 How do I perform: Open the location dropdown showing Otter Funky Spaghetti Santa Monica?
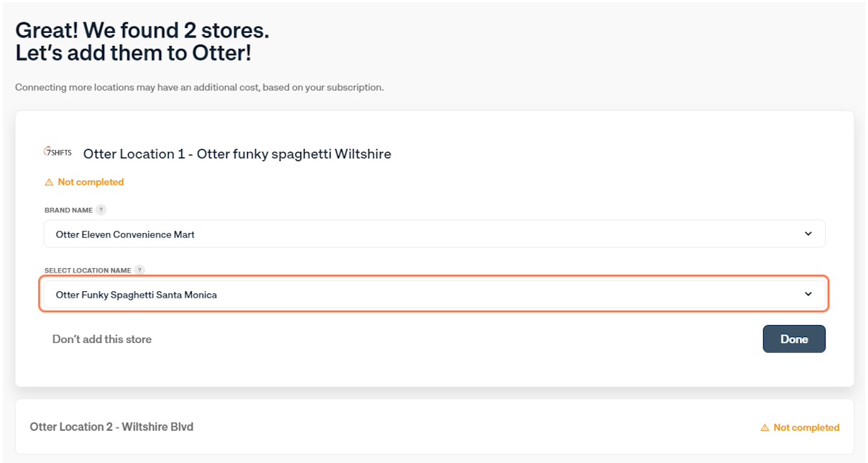(x=435, y=294)
